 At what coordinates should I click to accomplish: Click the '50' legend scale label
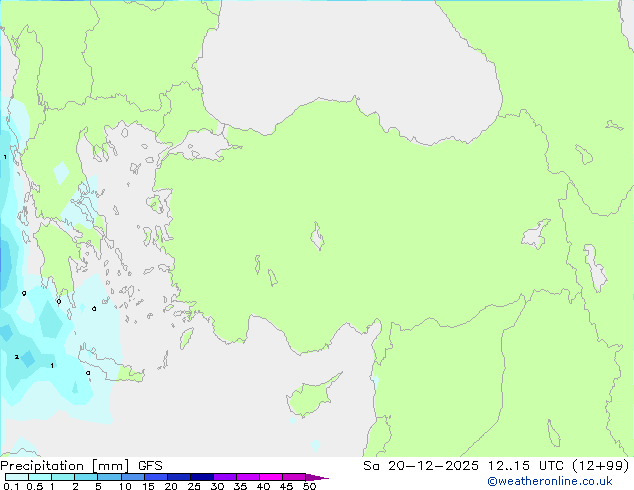[309, 486]
